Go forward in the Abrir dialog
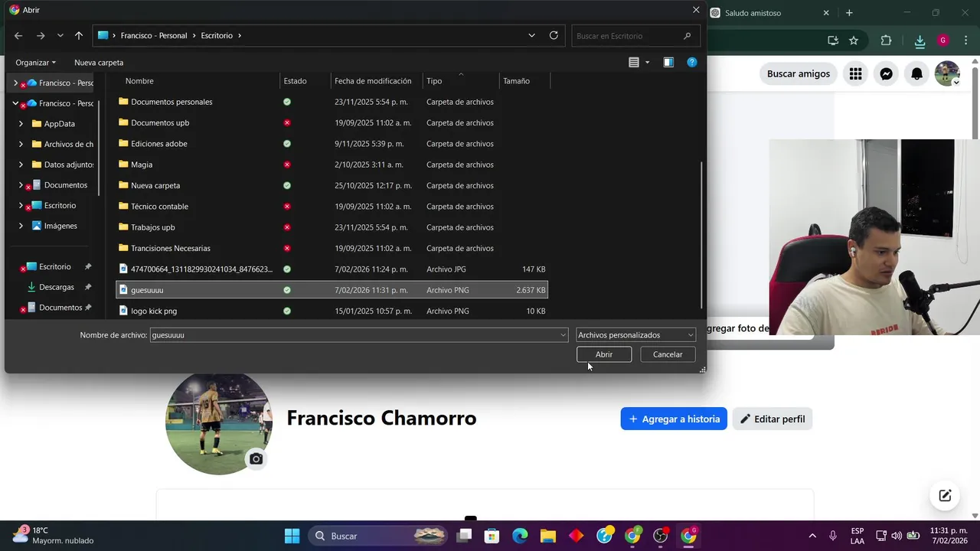 [x=41, y=36]
